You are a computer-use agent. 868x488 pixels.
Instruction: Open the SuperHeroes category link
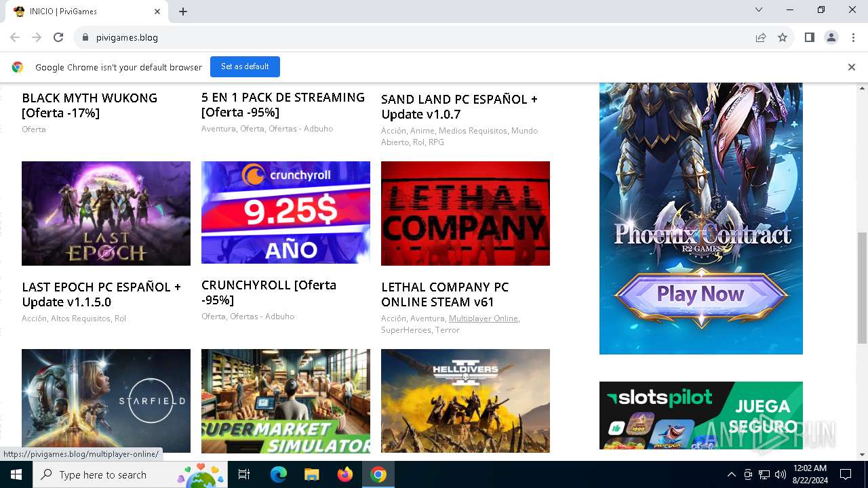[x=406, y=330]
